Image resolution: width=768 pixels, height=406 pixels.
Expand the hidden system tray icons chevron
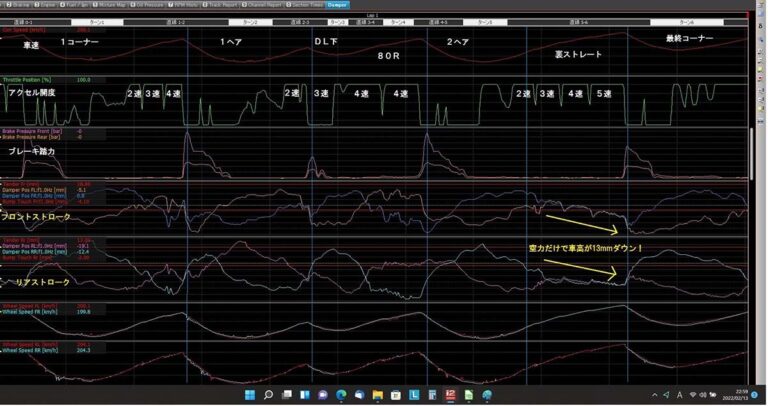tap(655, 395)
